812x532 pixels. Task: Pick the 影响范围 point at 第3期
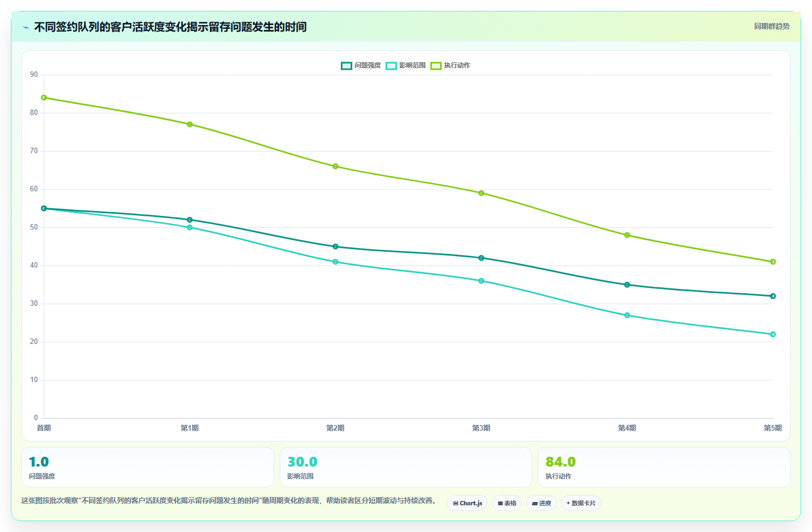pyautogui.click(x=481, y=281)
